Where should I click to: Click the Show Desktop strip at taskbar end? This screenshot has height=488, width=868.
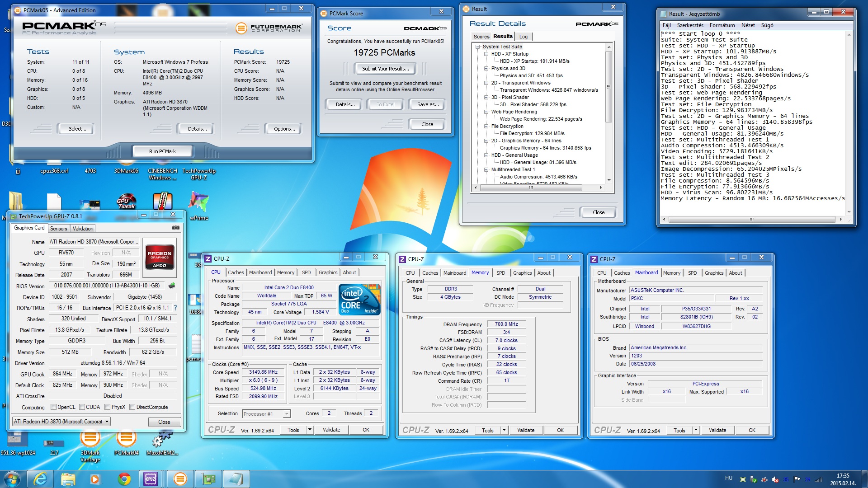(864, 479)
